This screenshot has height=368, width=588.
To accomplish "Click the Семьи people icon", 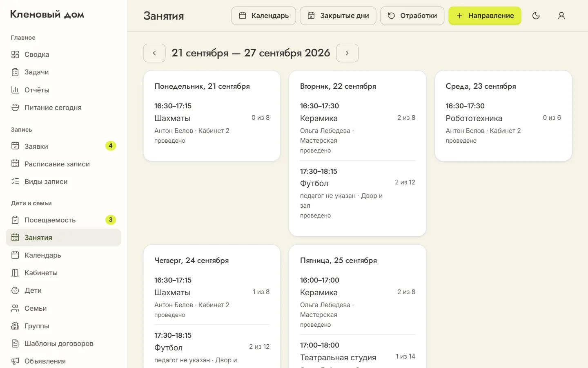I will [15, 308].
